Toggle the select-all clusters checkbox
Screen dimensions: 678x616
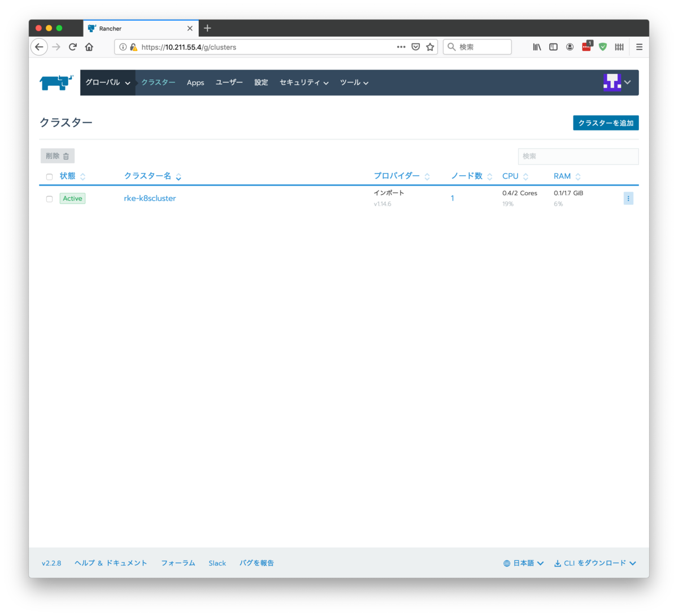(49, 176)
